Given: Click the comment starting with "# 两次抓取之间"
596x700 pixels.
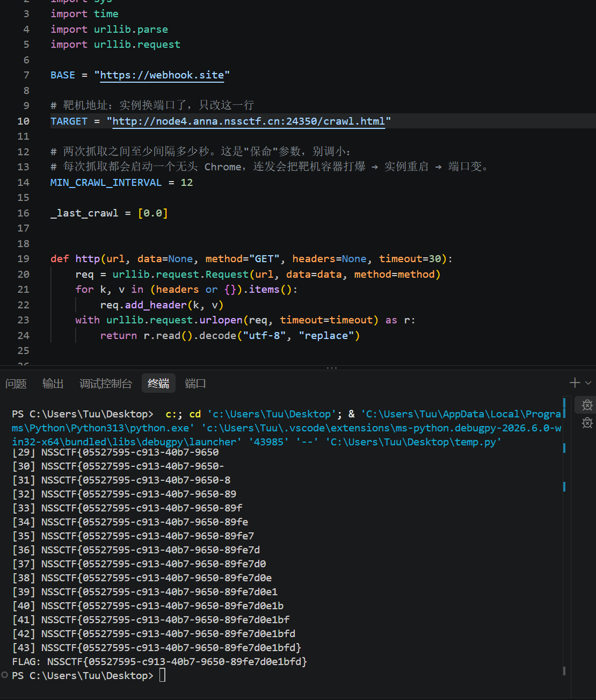Looking at the screenshot, I should pyautogui.click(x=201, y=152).
